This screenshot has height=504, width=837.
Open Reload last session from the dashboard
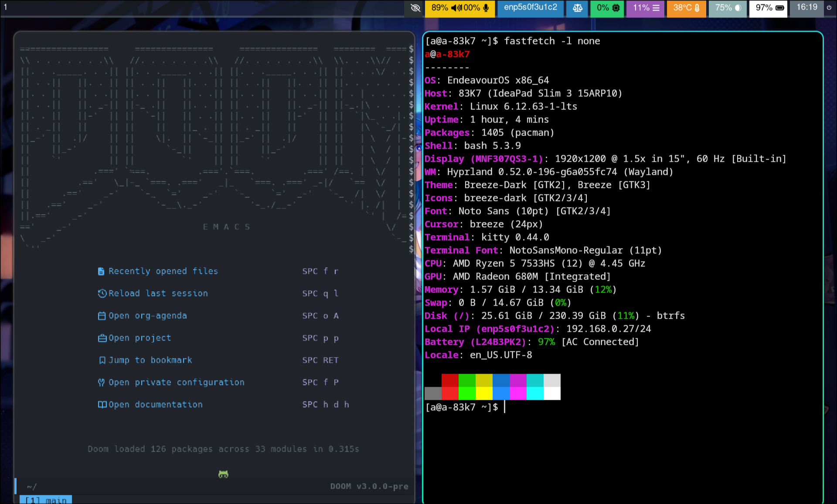point(158,293)
